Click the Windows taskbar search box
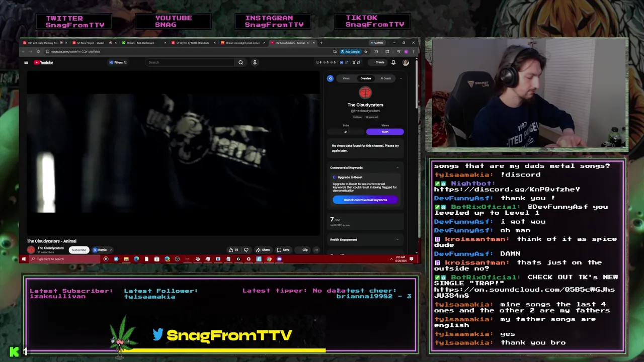The image size is (644, 362). point(64,259)
